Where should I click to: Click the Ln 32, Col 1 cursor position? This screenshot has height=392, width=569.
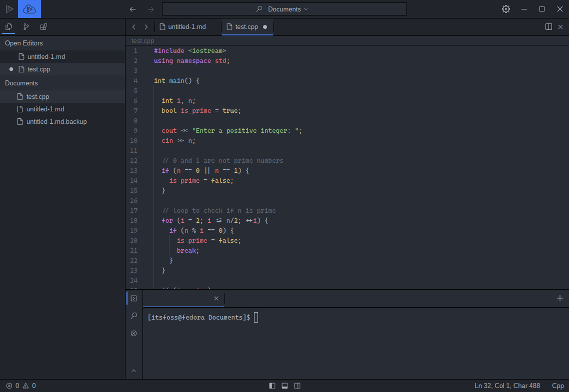pos(507,386)
